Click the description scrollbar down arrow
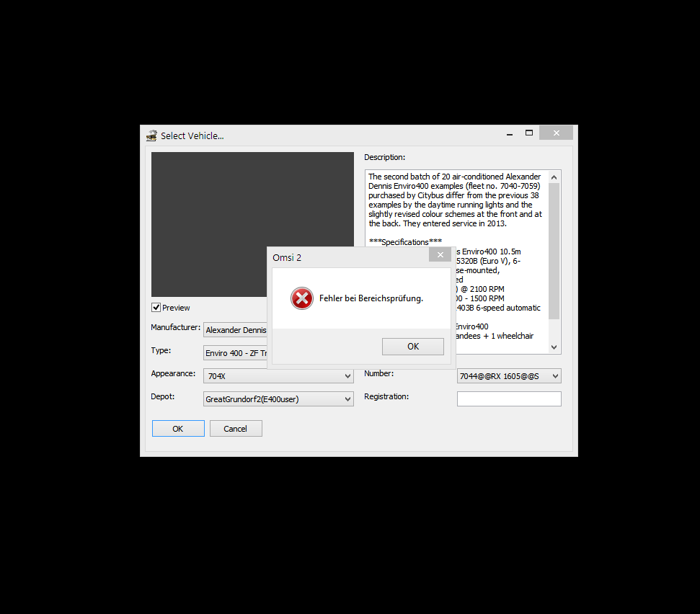 pyautogui.click(x=554, y=347)
